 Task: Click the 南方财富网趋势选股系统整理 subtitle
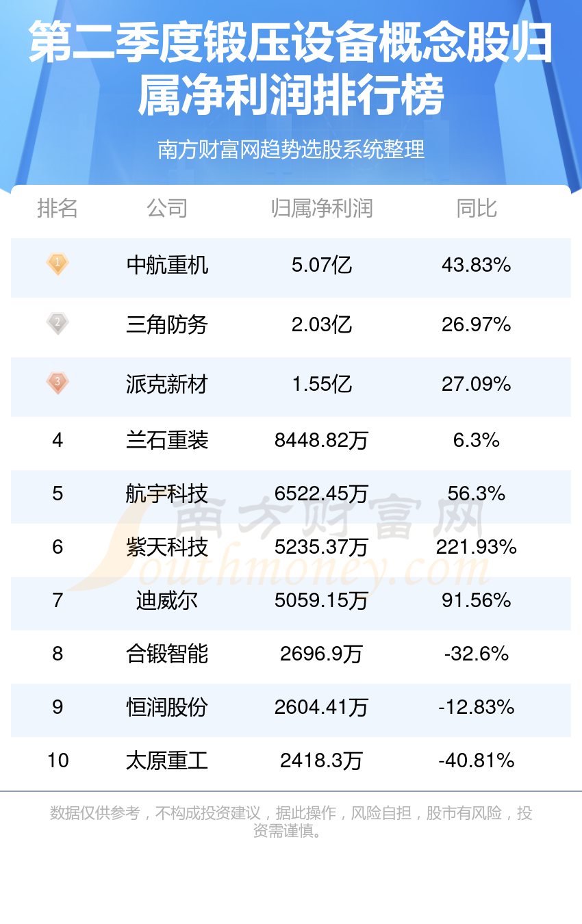[x=291, y=149]
